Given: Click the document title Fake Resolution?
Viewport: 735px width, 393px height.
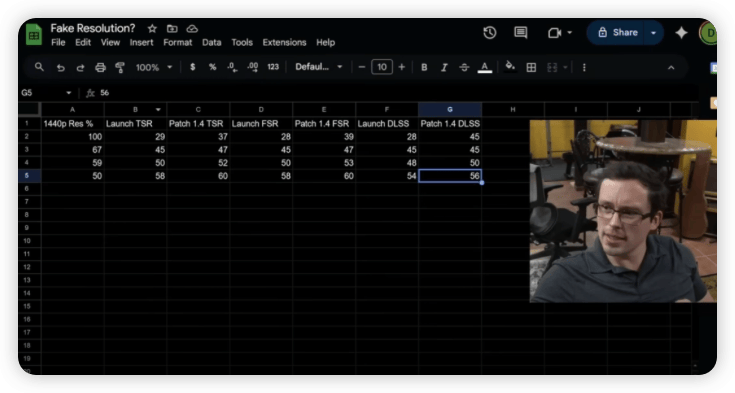Looking at the screenshot, I should click(x=93, y=28).
